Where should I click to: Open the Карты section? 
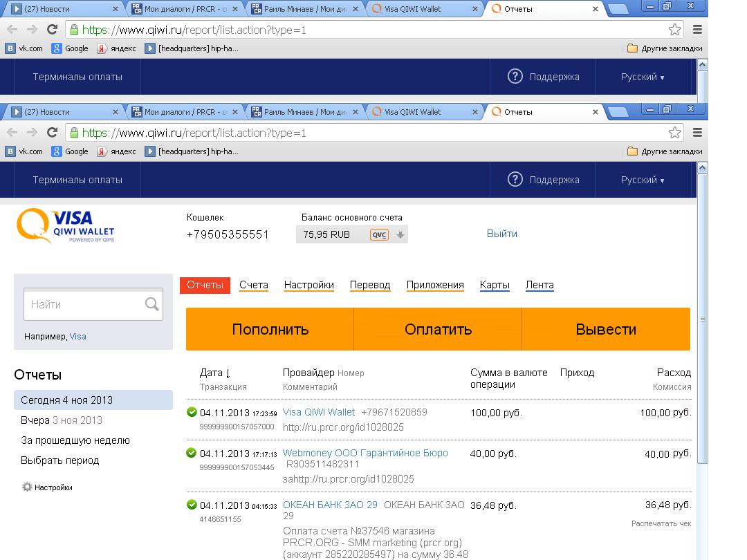495,285
